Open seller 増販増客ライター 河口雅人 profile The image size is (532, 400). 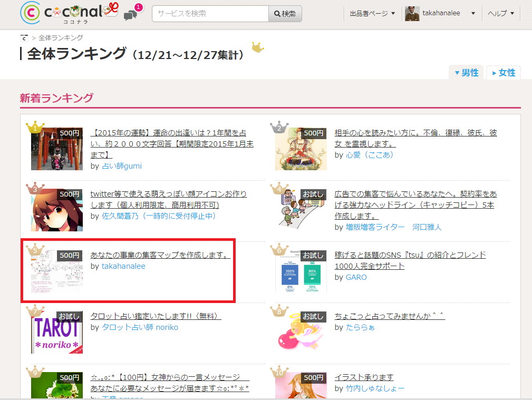[393, 227]
